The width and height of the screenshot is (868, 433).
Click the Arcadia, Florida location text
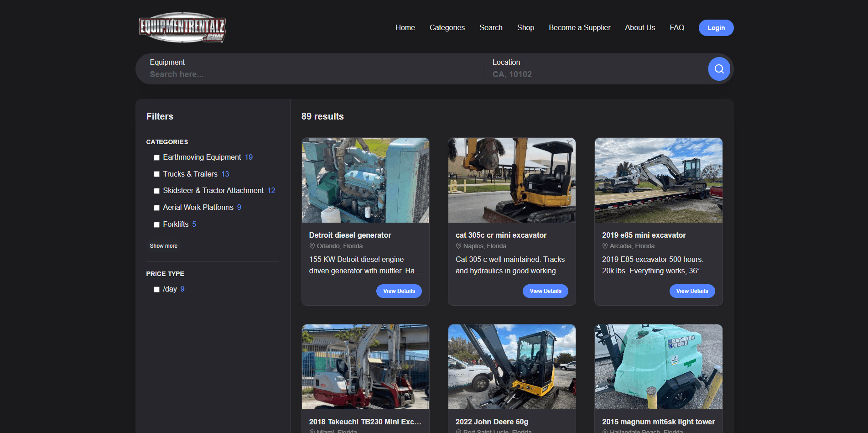pyautogui.click(x=632, y=246)
